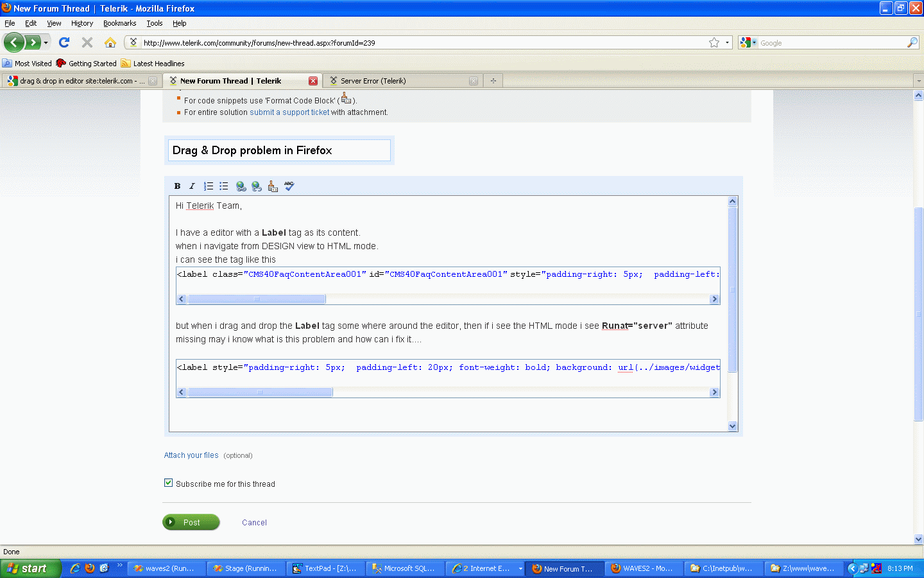924x578 pixels.
Task: Go back to the previous page
Action: click(14, 43)
